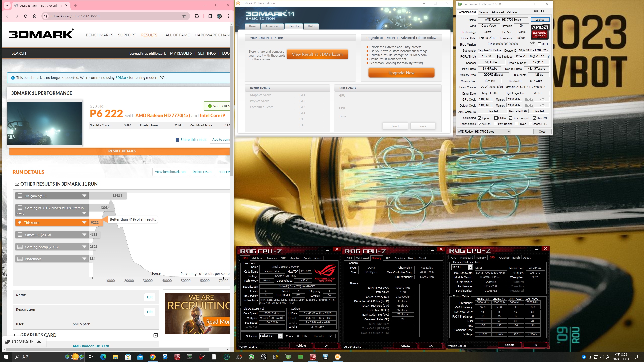644x362 pixels.
Task: Open BENCHMARKS menu on 3DMark site
Action: click(x=99, y=35)
